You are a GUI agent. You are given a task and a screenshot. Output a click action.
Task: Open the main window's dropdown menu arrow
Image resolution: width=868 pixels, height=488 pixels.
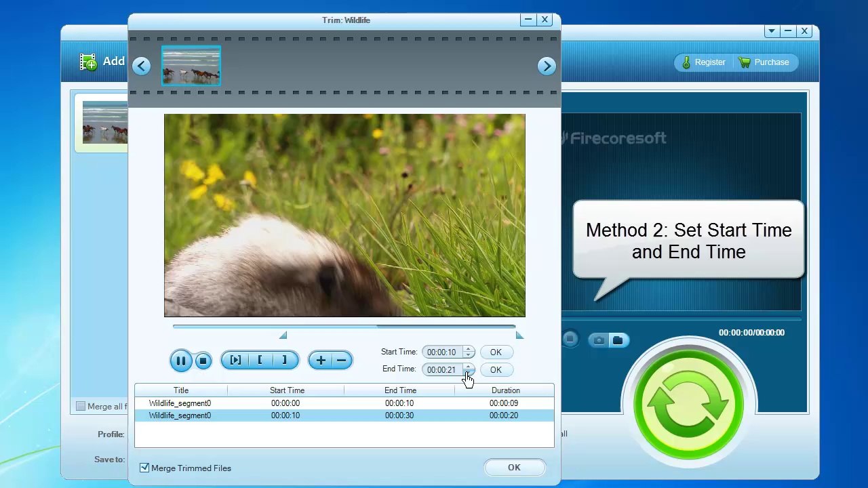[x=771, y=31]
